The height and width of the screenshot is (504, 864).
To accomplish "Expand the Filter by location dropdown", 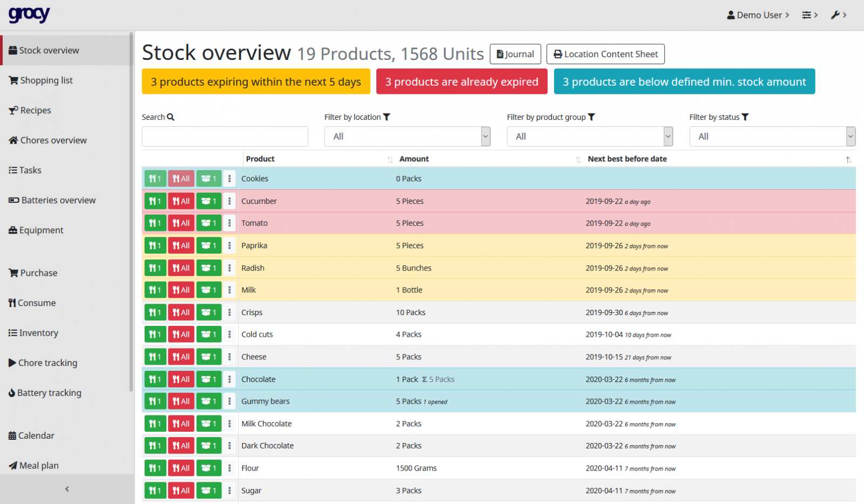I will 407,137.
